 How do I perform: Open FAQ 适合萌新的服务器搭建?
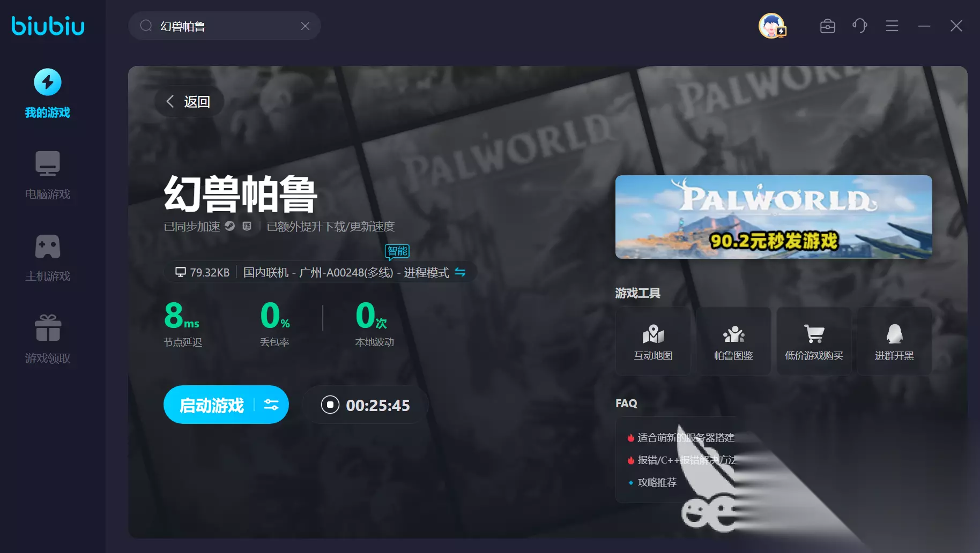coord(686,438)
